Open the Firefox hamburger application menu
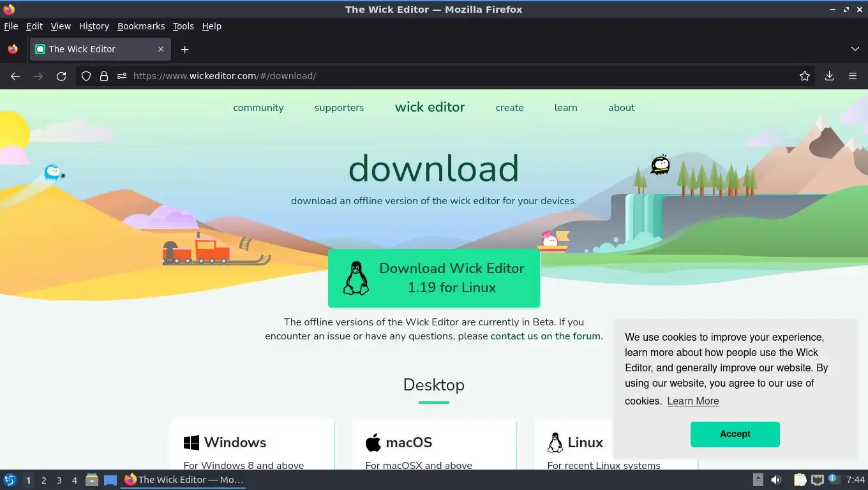 pos(853,76)
